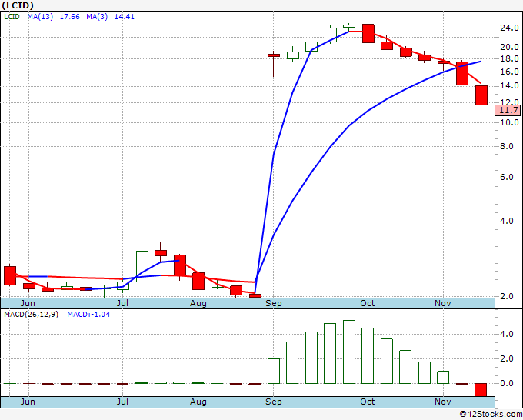
Task: Click the red negative MACD histogram bar
Action: point(481,390)
